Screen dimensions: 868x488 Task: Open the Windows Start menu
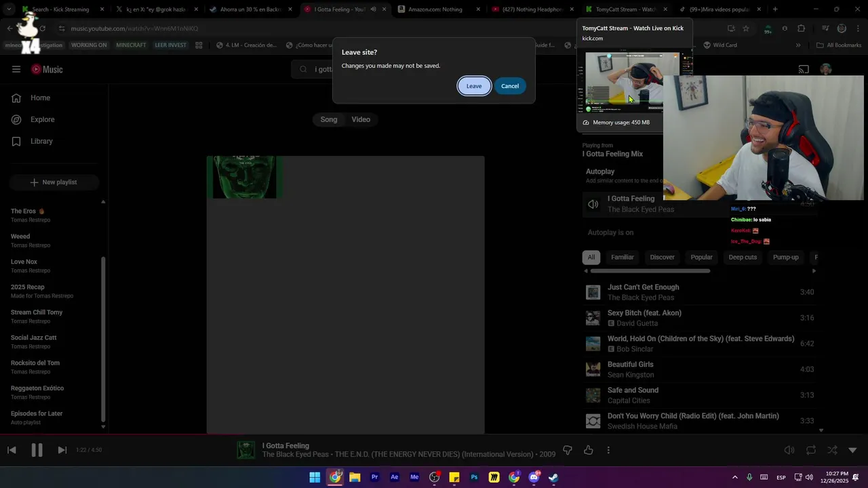(x=315, y=477)
